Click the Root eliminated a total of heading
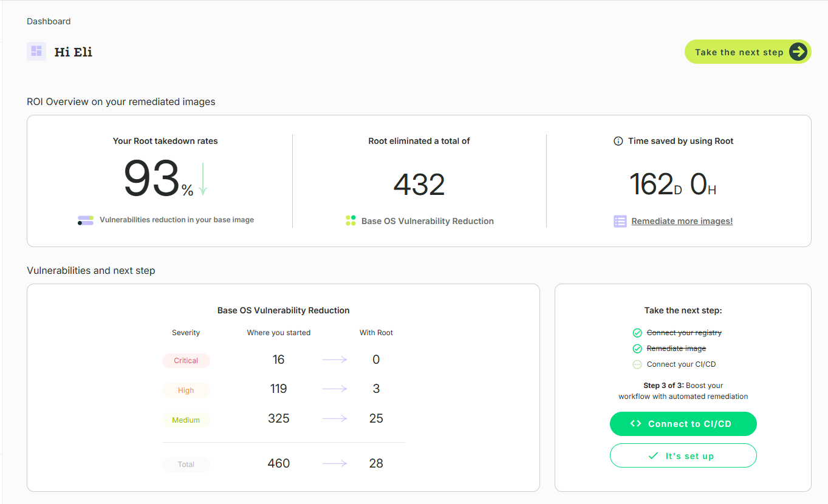The width and height of the screenshot is (828, 504). pyautogui.click(x=419, y=141)
